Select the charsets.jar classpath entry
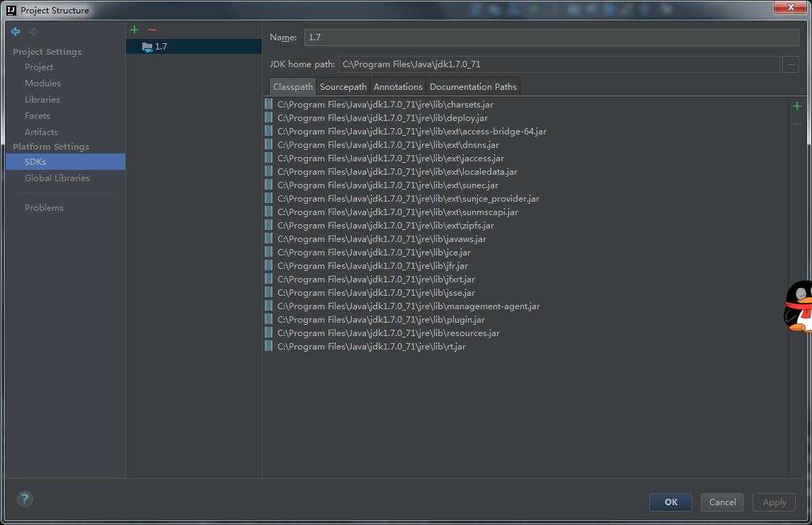This screenshot has width=812, height=525. click(x=385, y=105)
